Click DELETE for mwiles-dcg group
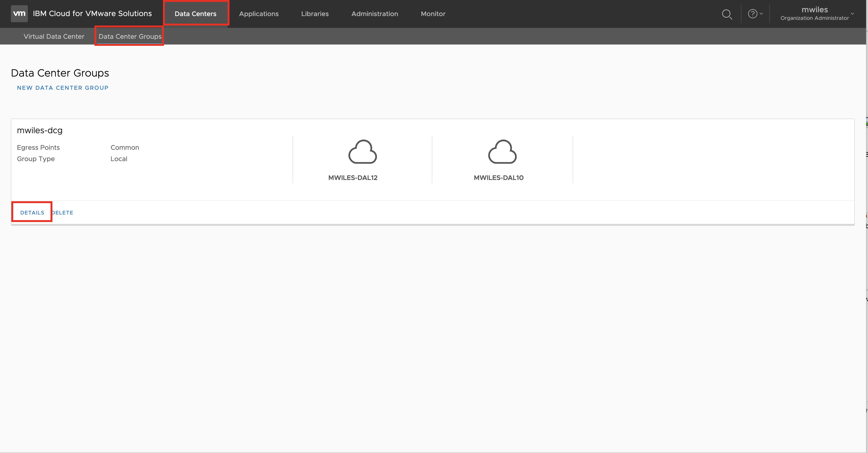Viewport: 868px width, 453px height. 63,212
